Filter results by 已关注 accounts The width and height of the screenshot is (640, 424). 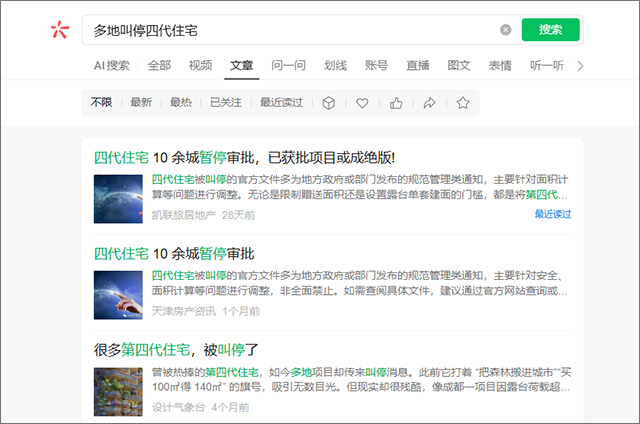(226, 102)
